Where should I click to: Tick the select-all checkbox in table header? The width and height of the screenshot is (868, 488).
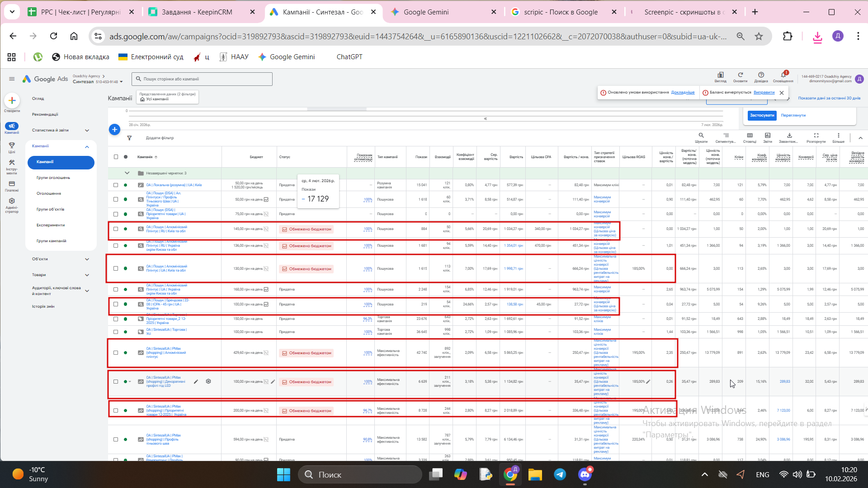[x=116, y=157]
